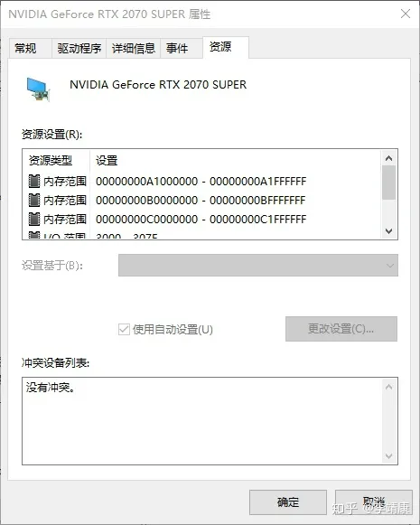Select memory chip icon for A1000000 range
This screenshot has width=420, height=525.
[34, 181]
